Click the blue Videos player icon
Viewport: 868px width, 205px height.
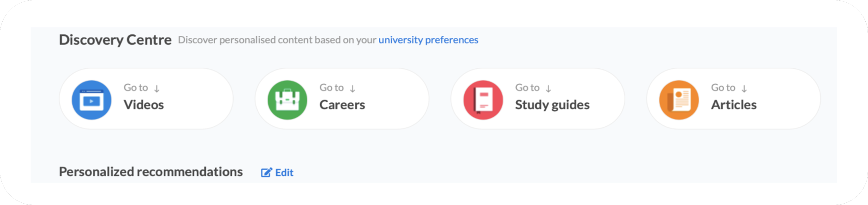(91, 100)
